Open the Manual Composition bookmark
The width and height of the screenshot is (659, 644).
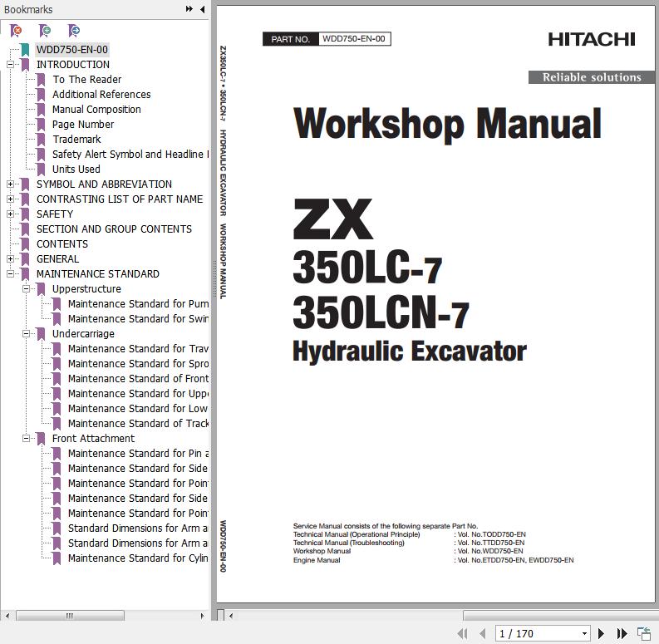[96, 110]
